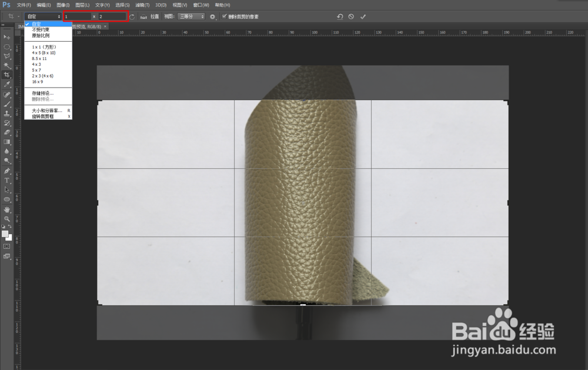This screenshot has height=370, width=588.
Task: Toggle the 删除裁剪的像素 checkbox
Action: (x=224, y=16)
